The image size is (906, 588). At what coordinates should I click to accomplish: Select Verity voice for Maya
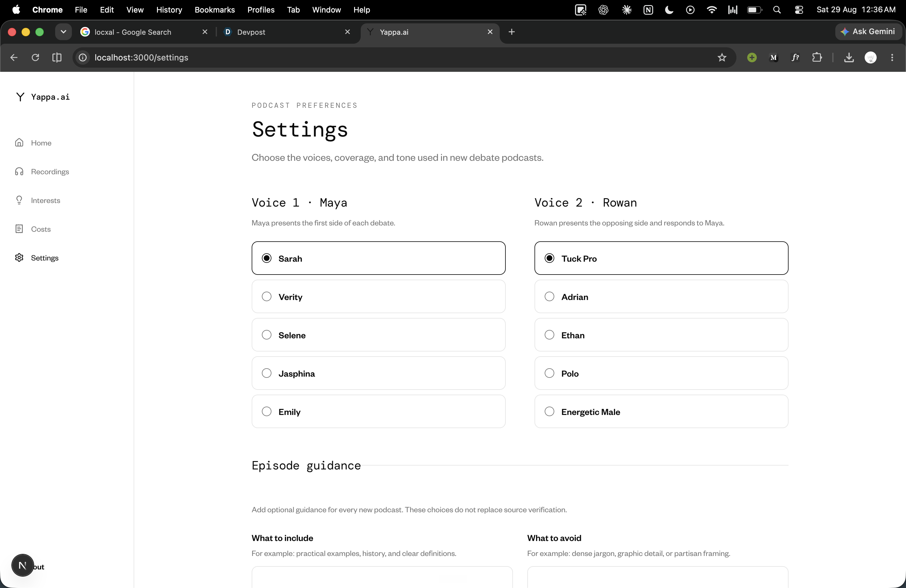click(x=378, y=297)
